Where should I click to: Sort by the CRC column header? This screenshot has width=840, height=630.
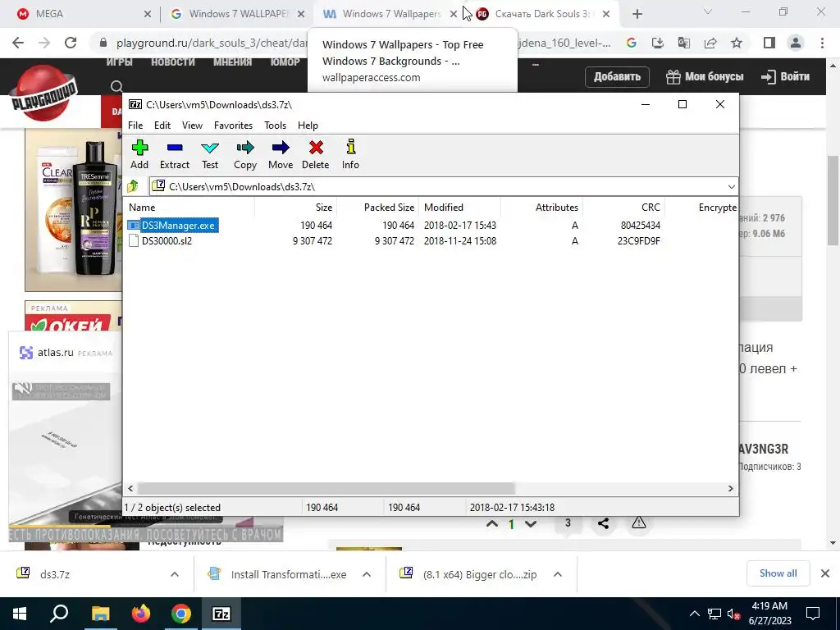tap(623, 208)
